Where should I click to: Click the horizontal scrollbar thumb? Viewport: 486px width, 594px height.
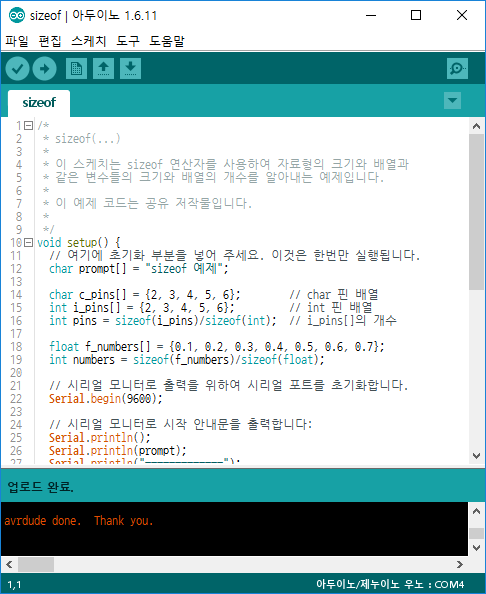(36, 564)
